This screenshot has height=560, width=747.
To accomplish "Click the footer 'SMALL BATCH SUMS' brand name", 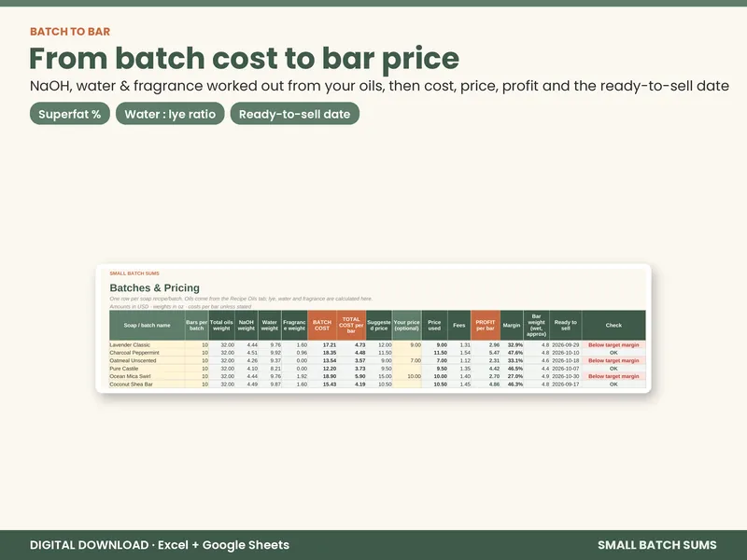I will (657, 545).
